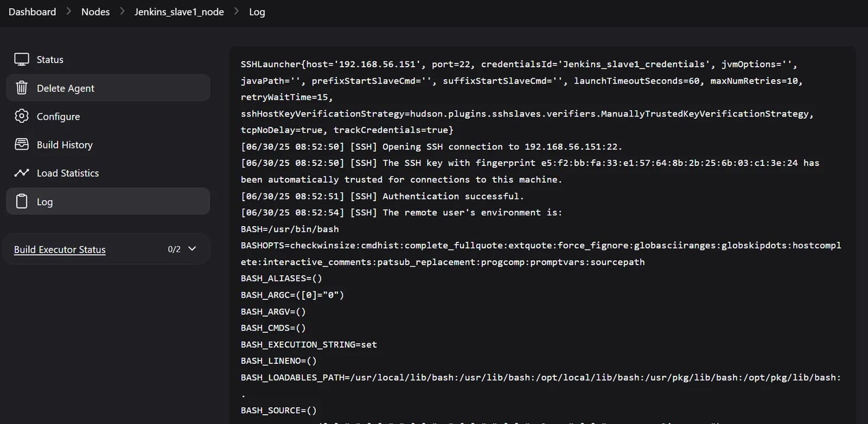Click the Build History inbox icon
868x424 pixels.
coord(22,144)
